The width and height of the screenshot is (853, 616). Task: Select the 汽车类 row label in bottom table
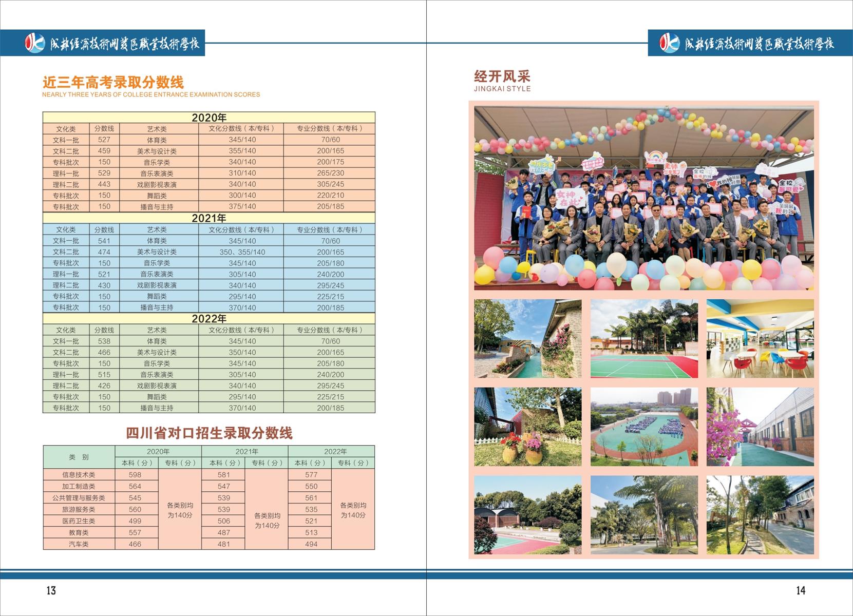[79, 544]
